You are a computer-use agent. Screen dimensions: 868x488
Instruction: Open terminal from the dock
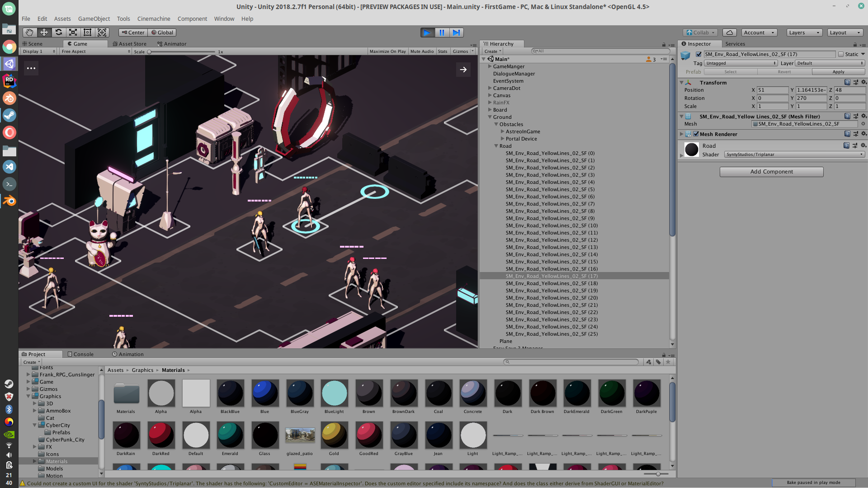(9, 184)
